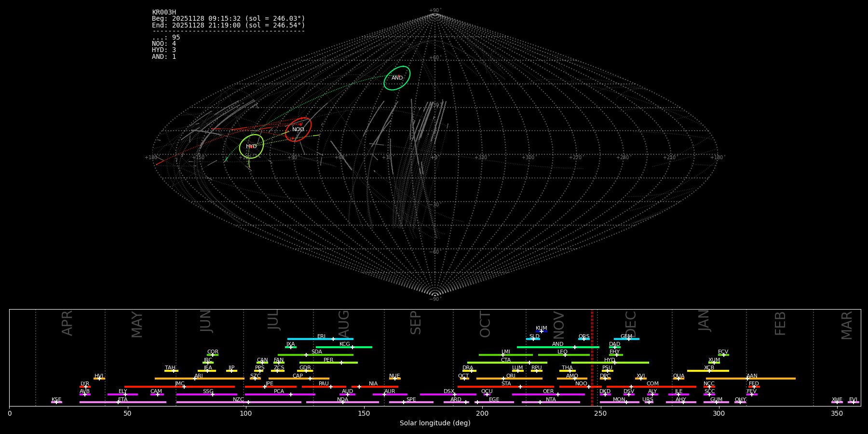Click the KSE shower peak marker
868x434 pixels.
point(56,402)
